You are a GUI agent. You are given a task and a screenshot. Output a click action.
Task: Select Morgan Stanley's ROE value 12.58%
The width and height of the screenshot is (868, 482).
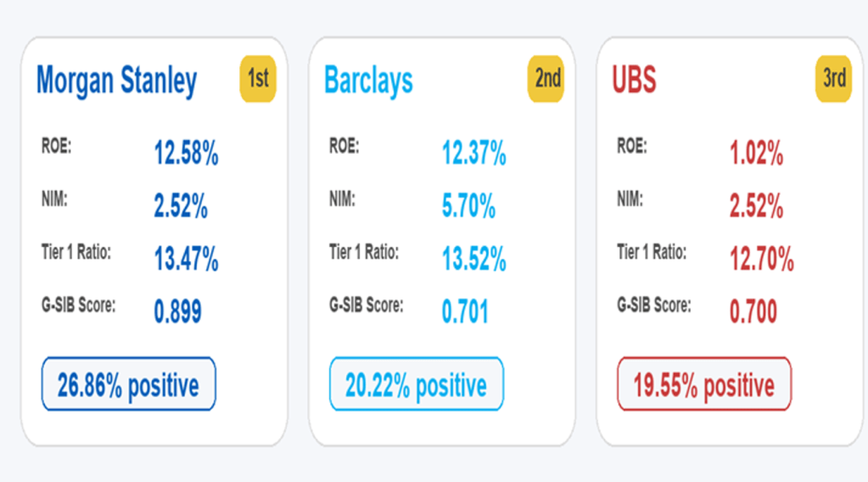(186, 154)
